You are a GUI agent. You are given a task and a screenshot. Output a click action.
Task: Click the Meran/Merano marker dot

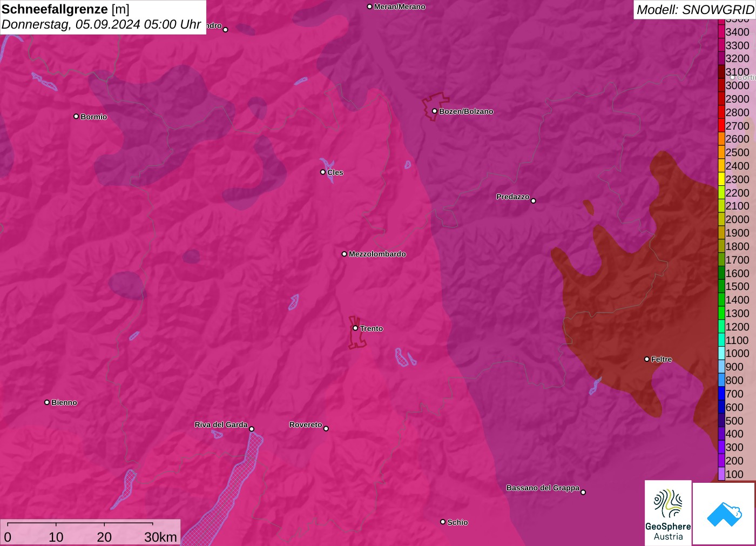tap(370, 6)
